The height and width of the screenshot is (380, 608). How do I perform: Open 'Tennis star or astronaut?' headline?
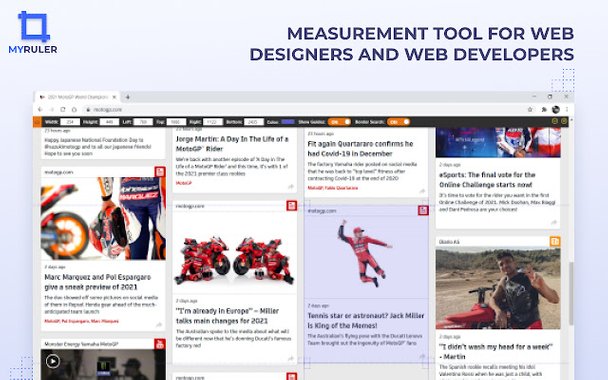coord(366,320)
